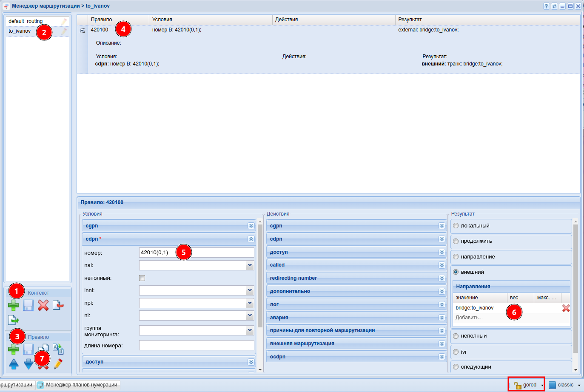Viewport: 584px width, 392px height.
Task: Click the A-to-B rename rule icon
Action: [x=58, y=349]
